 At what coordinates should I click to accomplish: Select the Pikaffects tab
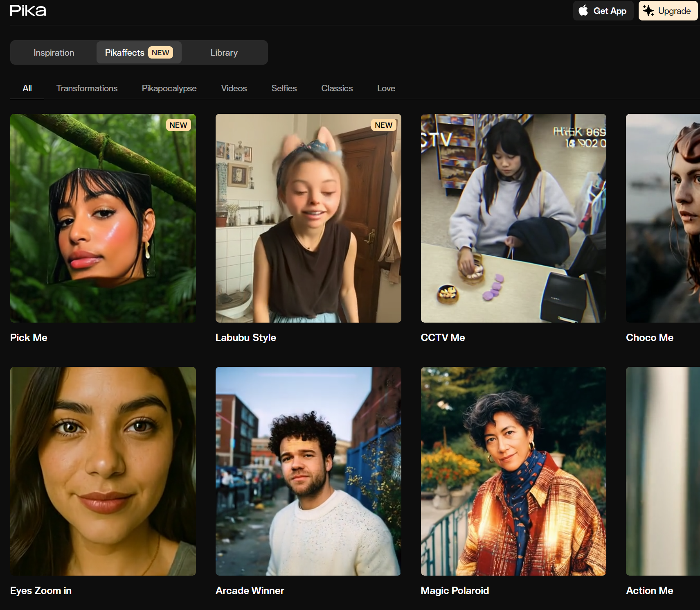pyautogui.click(x=139, y=52)
